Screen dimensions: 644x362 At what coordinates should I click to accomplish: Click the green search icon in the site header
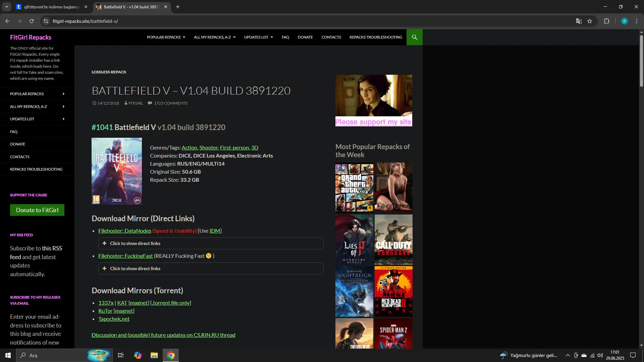coord(414,37)
